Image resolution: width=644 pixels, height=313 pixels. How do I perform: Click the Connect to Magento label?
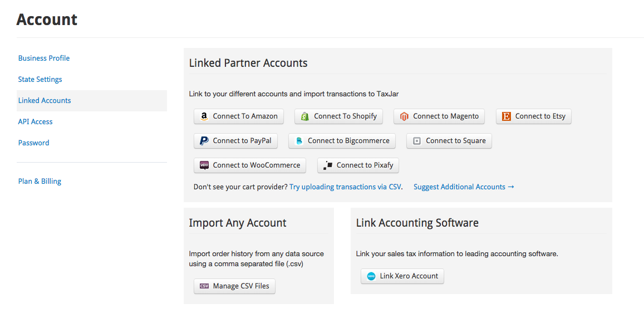point(446,116)
